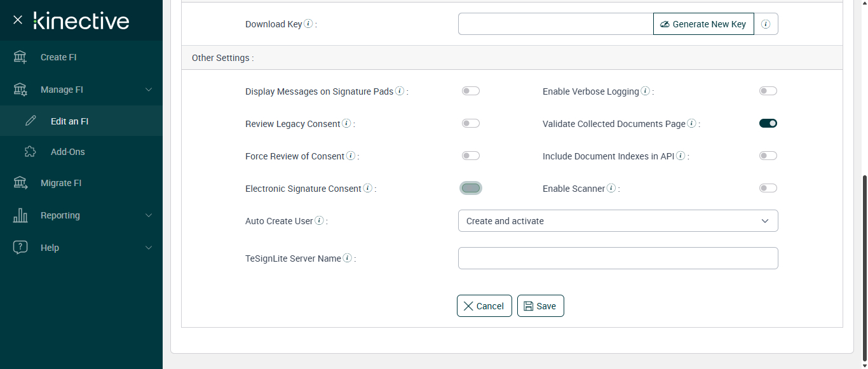Toggle Display Messages on Signature Pads
The image size is (868, 369).
(471, 91)
